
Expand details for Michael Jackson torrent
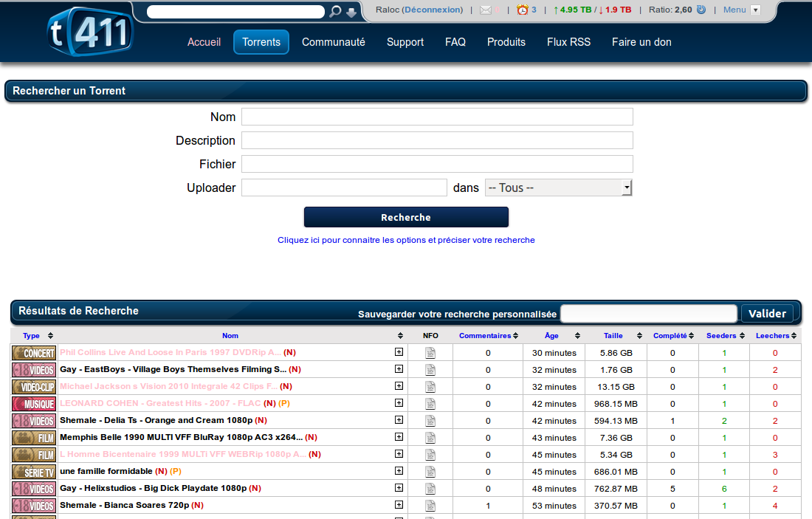(x=399, y=386)
